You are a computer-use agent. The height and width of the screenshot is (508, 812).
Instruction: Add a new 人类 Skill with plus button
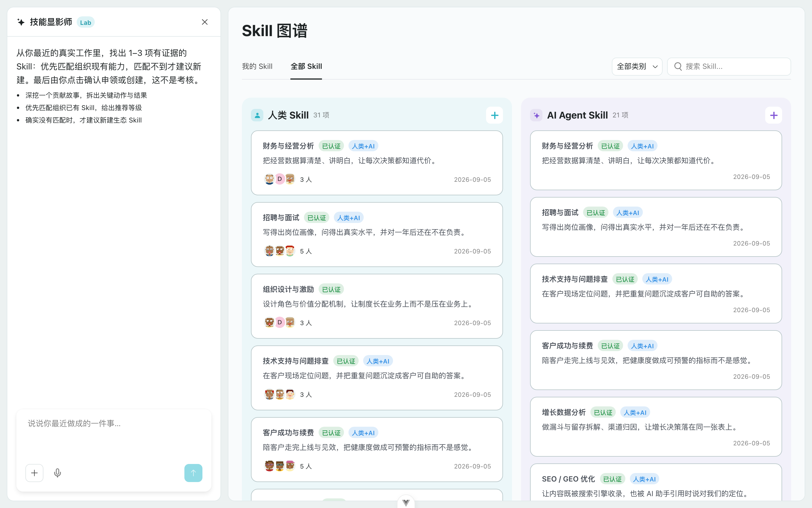point(494,116)
